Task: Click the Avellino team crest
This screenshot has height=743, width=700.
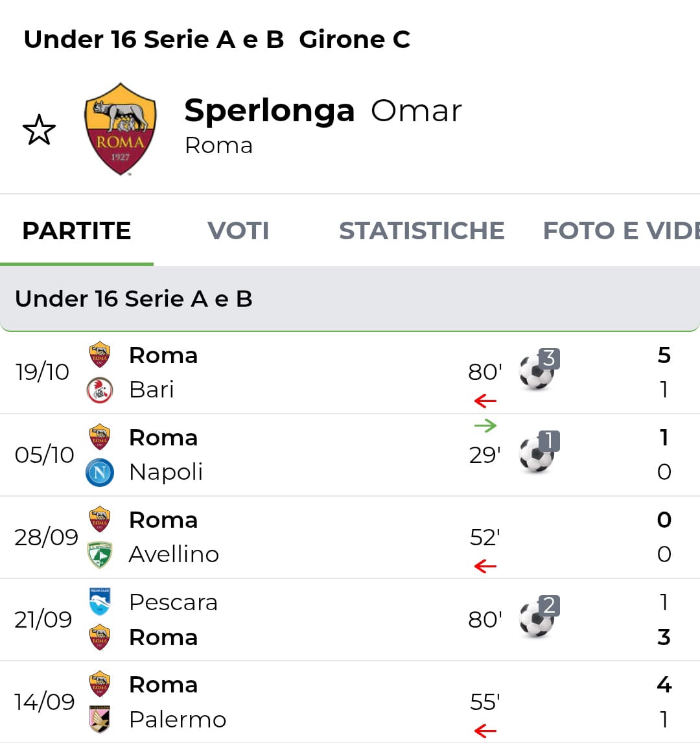Action: click(x=100, y=555)
